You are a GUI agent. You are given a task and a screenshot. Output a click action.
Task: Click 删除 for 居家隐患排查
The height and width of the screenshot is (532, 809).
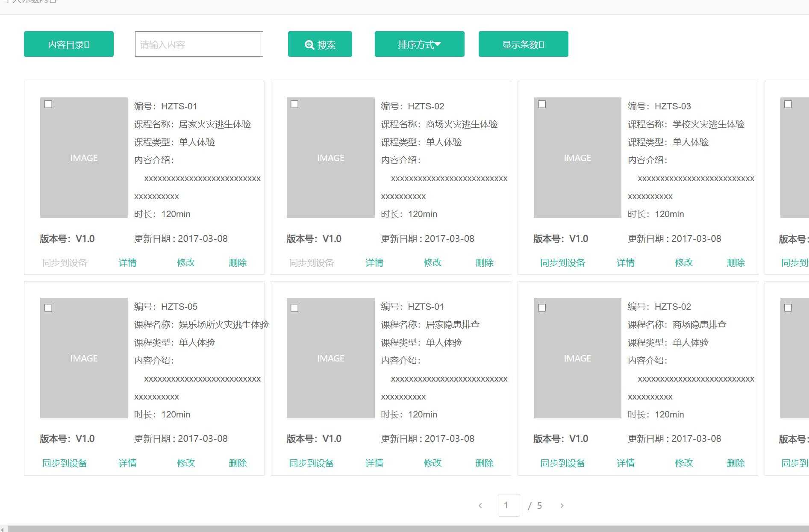coord(485,463)
